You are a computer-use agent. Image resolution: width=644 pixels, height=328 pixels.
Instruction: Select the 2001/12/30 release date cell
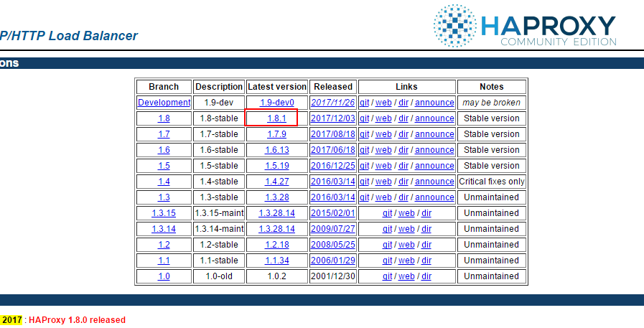(333, 276)
